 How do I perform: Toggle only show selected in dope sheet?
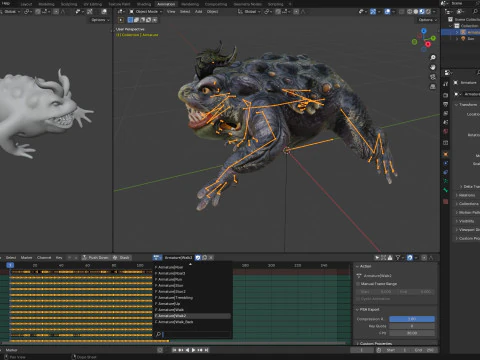coord(377,257)
